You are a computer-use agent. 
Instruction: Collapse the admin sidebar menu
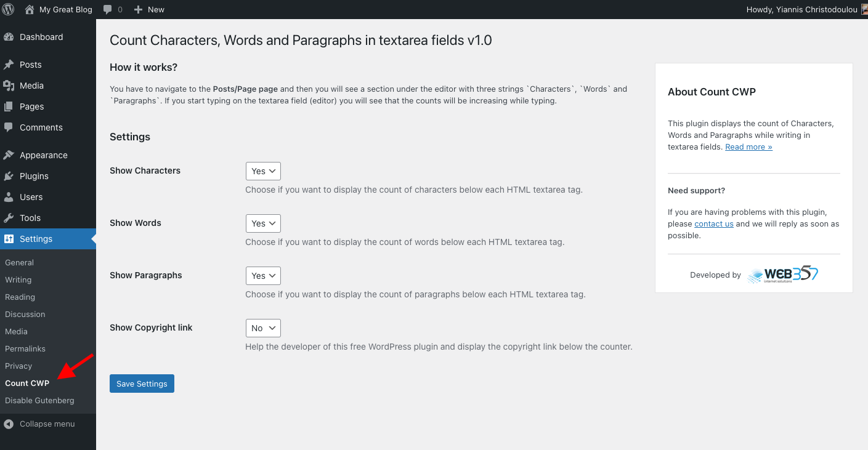(47, 424)
